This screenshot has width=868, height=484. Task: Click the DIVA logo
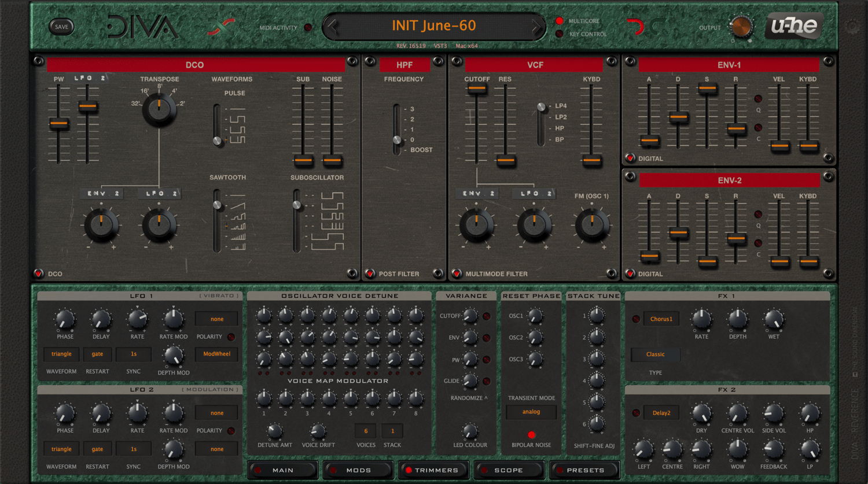[142, 27]
